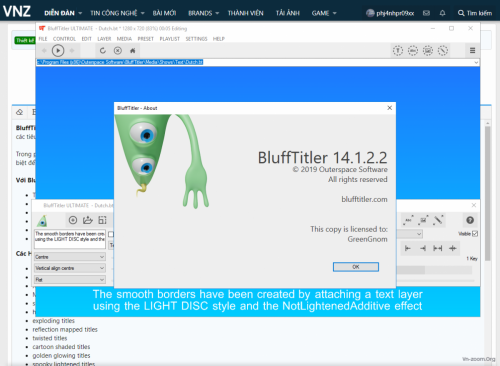The height and width of the screenshot is (366, 500).
Task: Open the file path dropdown arrow
Action: click(476, 62)
